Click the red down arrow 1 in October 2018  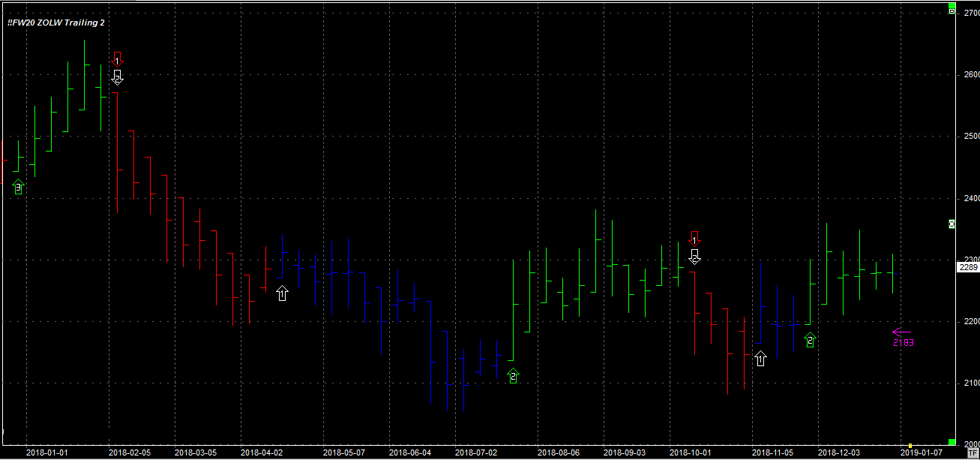[694, 238]
